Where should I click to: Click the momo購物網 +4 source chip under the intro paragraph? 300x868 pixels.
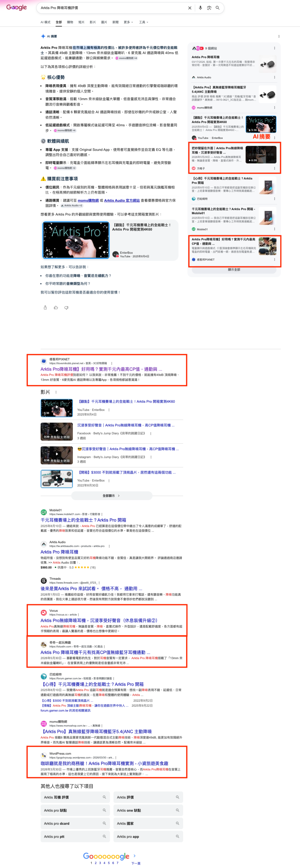(x=127, y=58)
